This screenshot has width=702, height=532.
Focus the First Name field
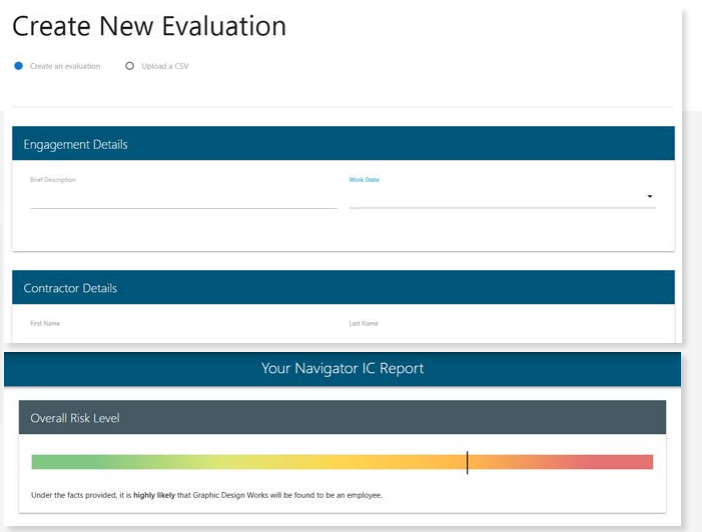[x=184, y=332]
